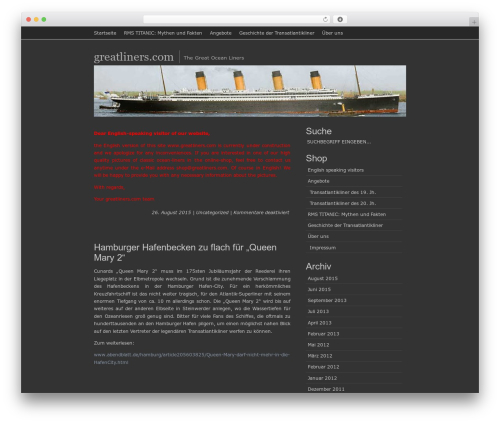
Task: Open sidebar Geschichte der Transatlantikliner
Action: pyautogui.click(x=345, y=225)
